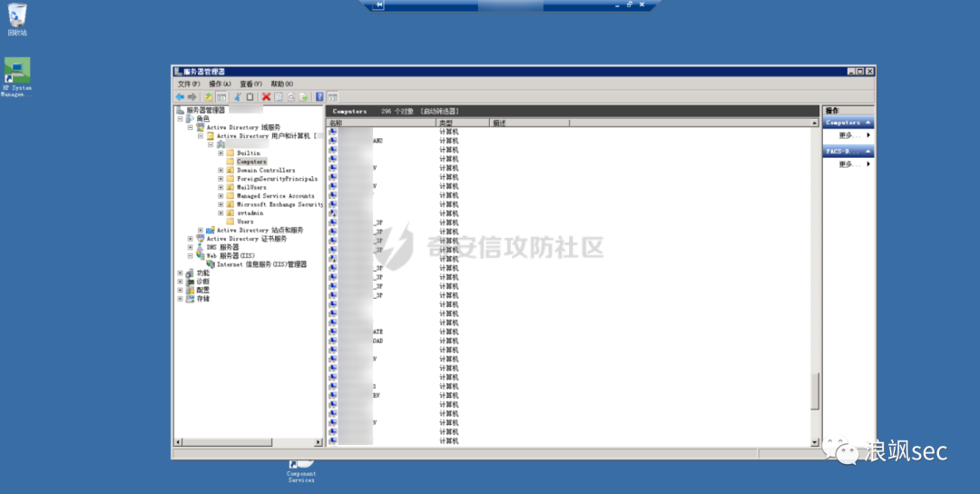Click the 描述 column header
The image size is (980, 494).
(529, 123)
